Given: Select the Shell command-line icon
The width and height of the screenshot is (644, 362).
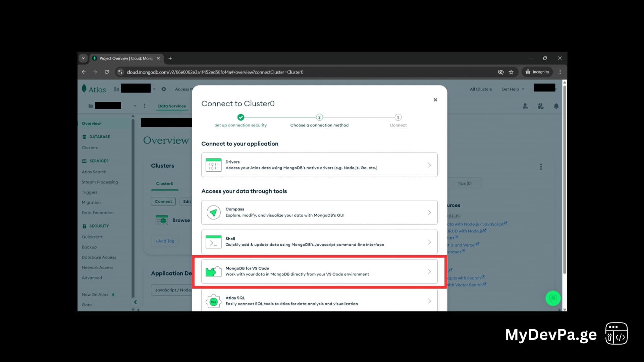Looking at the screenshot, I should coord(213,242).
